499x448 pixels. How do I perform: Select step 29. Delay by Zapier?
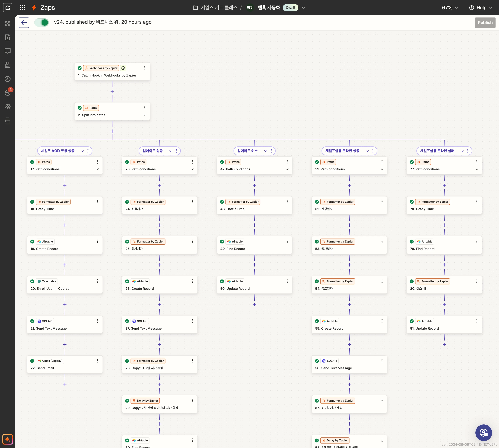160,404
